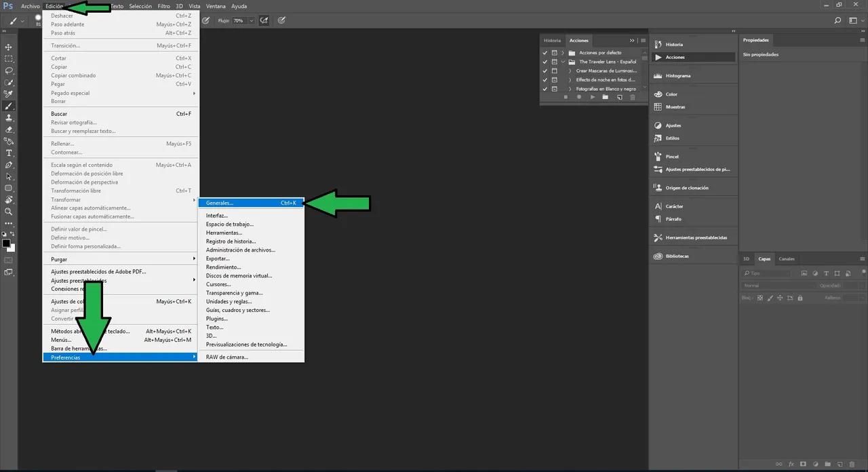Select the Quick Selection tool
The image size is (868, 472).
coord(9,82)
